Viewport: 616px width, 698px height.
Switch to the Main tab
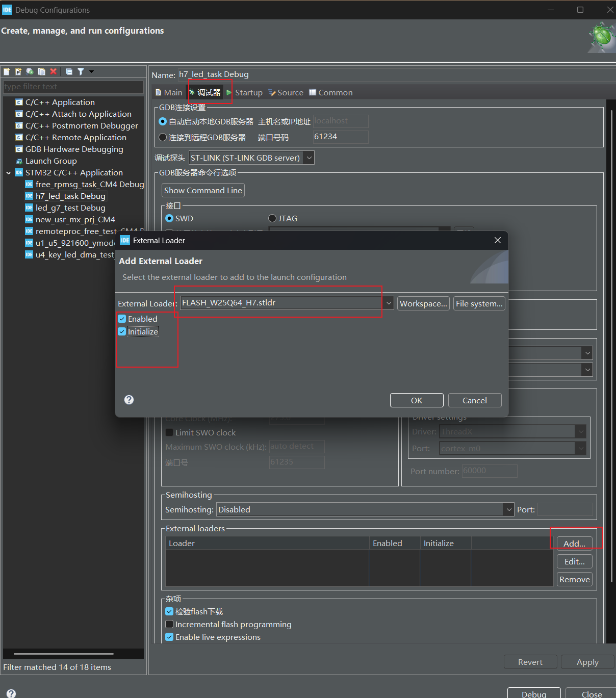pos(169,92)
